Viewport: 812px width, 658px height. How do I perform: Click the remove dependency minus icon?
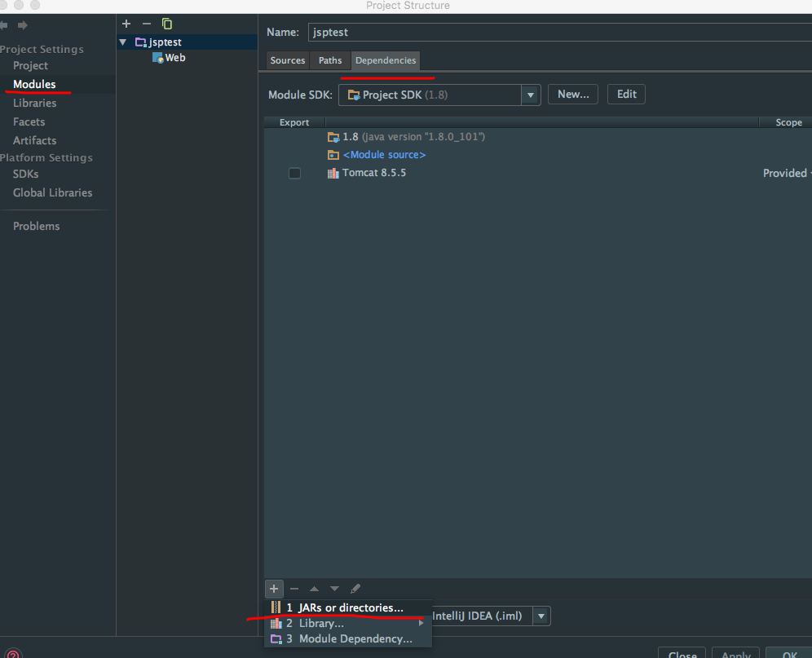[294, 589]
